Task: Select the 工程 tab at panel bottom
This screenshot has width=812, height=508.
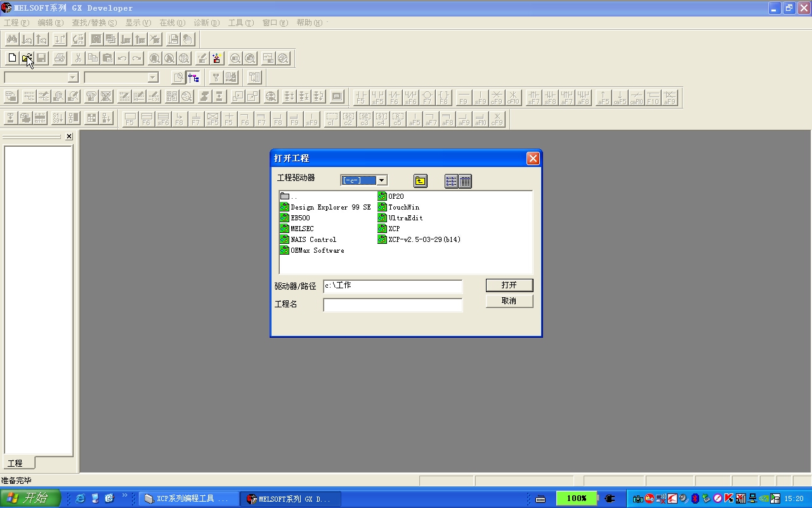Action: click(x=15, y=463)
